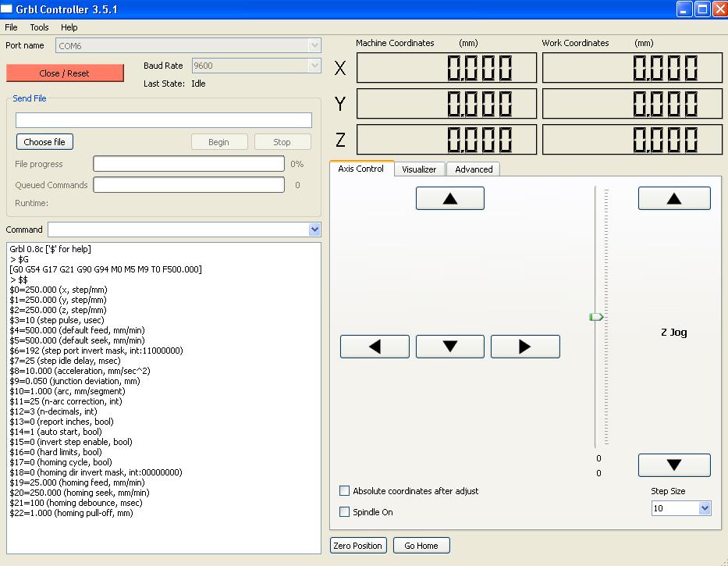Click the Stop button
This screenshot has height=566, width=728.
[282, 142]
